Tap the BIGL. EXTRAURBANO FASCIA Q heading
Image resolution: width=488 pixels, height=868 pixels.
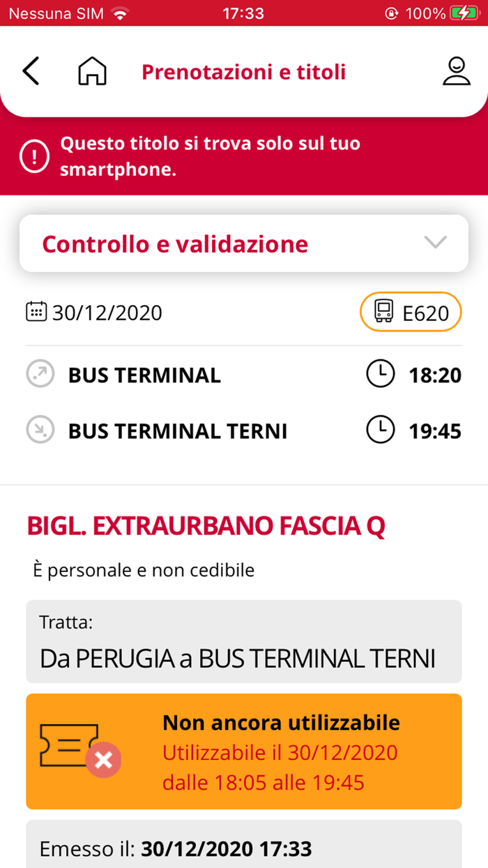click(206, 527)
